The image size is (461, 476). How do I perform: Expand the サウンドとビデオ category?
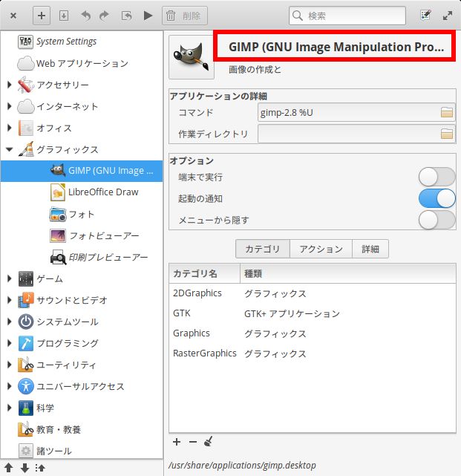tap(10, 300)
